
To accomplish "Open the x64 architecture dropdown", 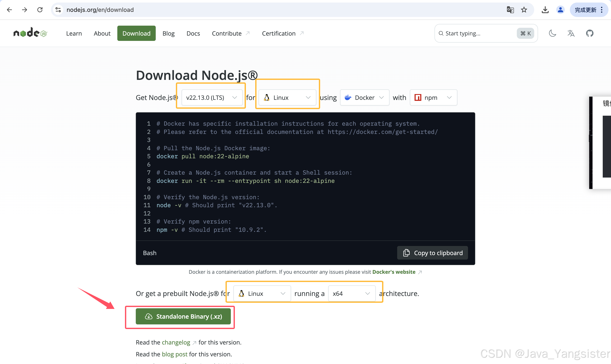I will (351, 294).
